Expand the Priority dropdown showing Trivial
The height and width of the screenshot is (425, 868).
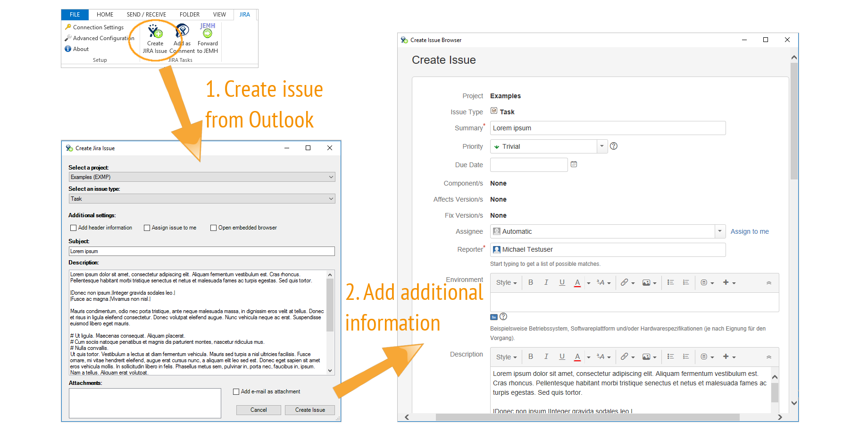point(602,146)
